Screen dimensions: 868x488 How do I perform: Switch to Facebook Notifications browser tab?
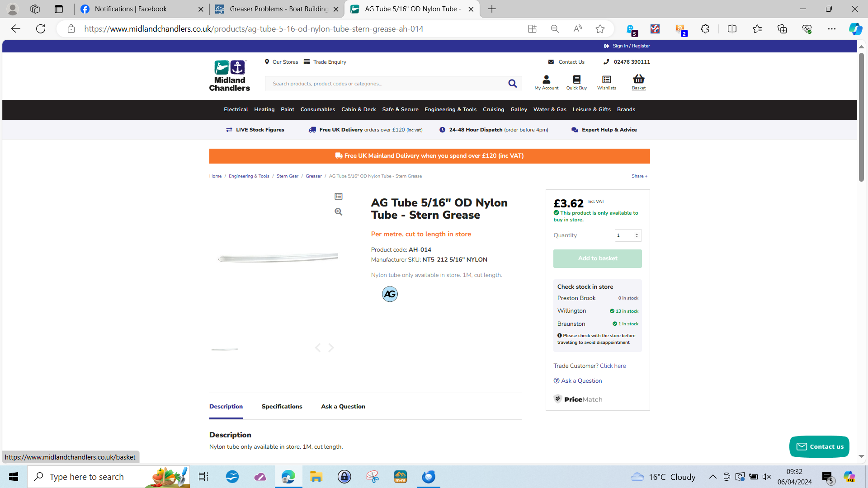141,9
